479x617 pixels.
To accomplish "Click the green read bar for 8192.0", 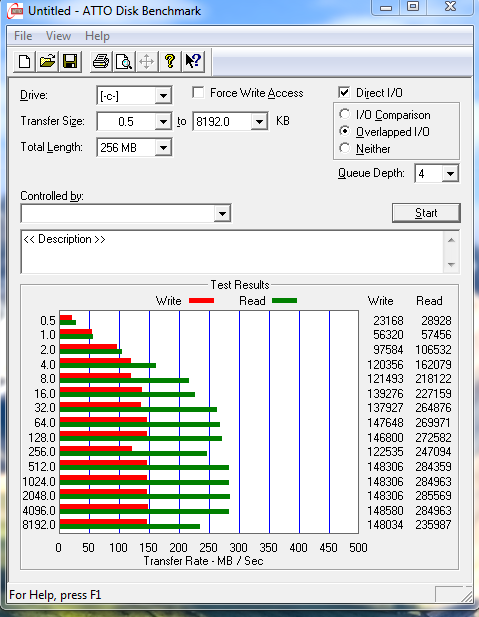I will pos(130,526).
